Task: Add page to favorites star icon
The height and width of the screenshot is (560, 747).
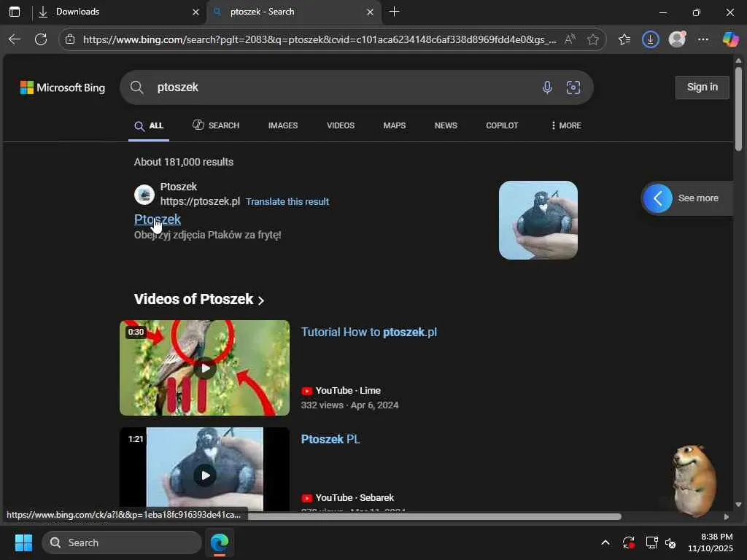Action: coord(592,39)
